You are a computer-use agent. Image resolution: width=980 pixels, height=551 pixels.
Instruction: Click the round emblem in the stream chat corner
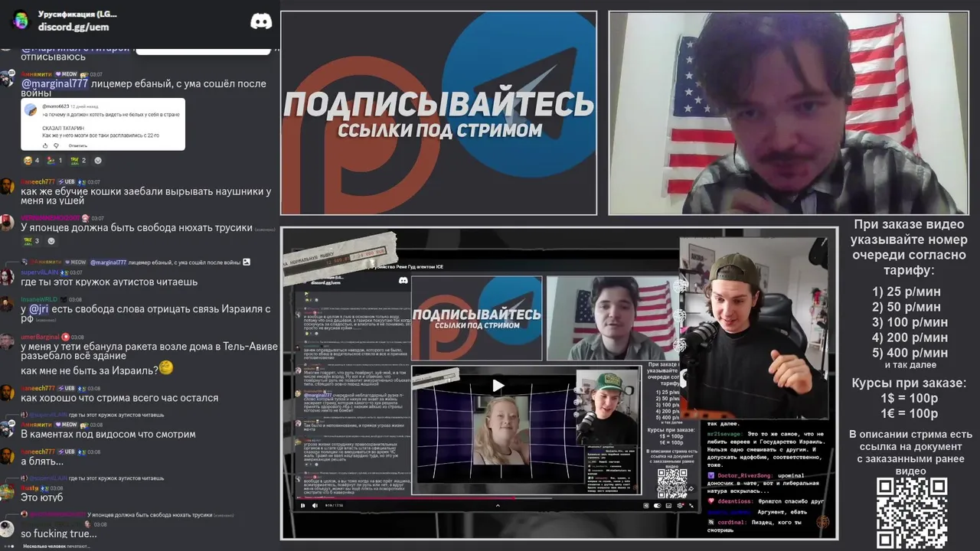click(822, 522)
